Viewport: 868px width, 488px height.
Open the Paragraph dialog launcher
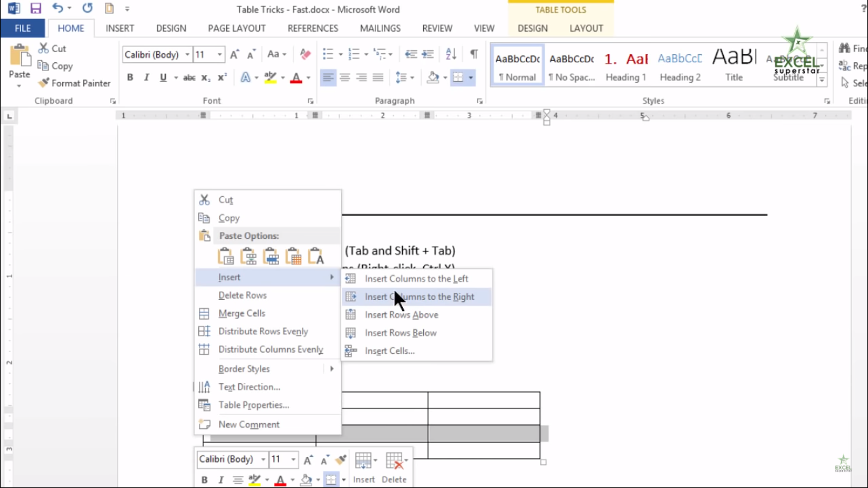point(480,101)
